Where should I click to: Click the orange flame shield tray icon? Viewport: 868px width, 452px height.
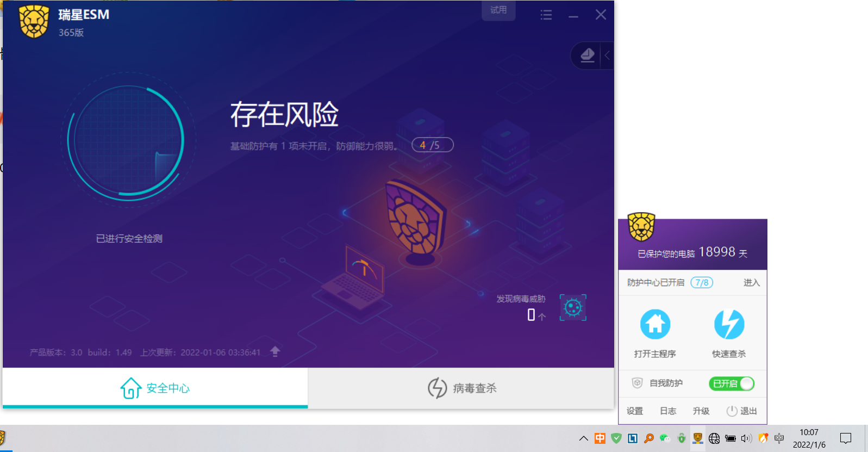(x=763, y=438)
